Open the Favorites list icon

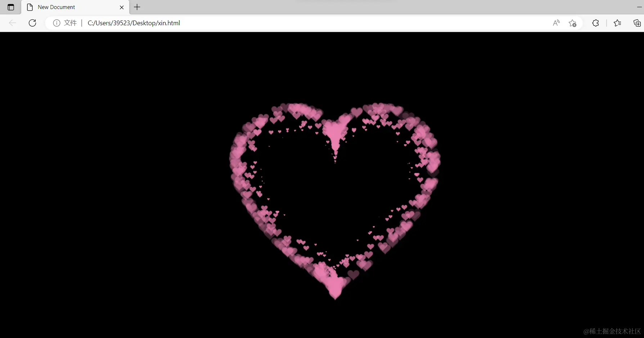pos(617,23)
